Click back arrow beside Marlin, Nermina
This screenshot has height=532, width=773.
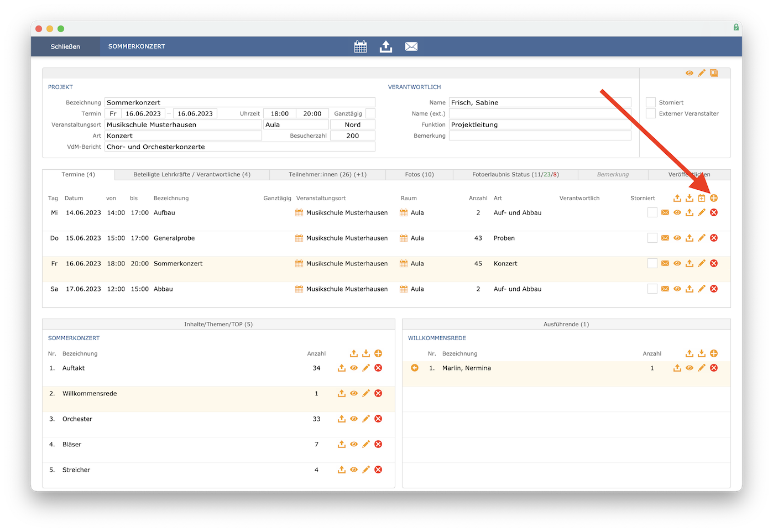[x=415, y=368]
